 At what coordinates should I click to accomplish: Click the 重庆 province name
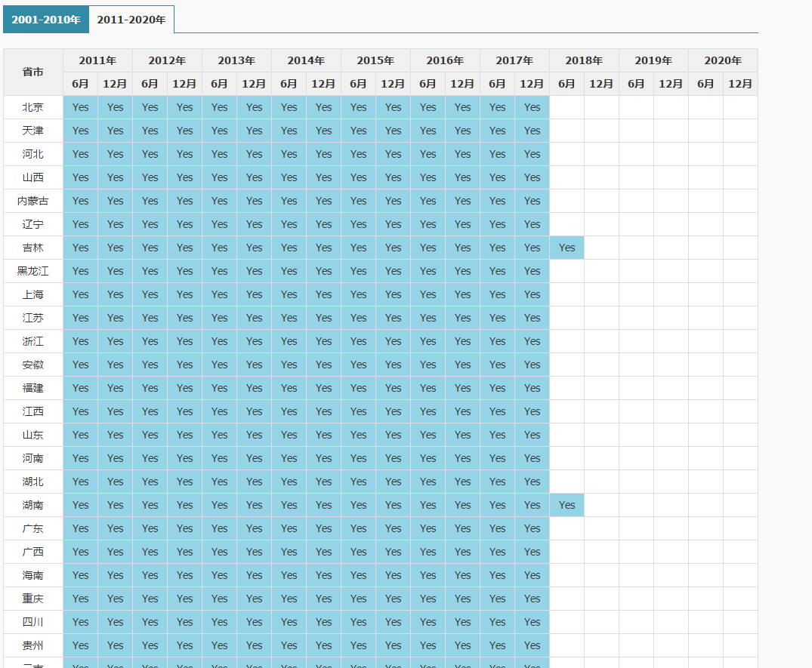32,599
